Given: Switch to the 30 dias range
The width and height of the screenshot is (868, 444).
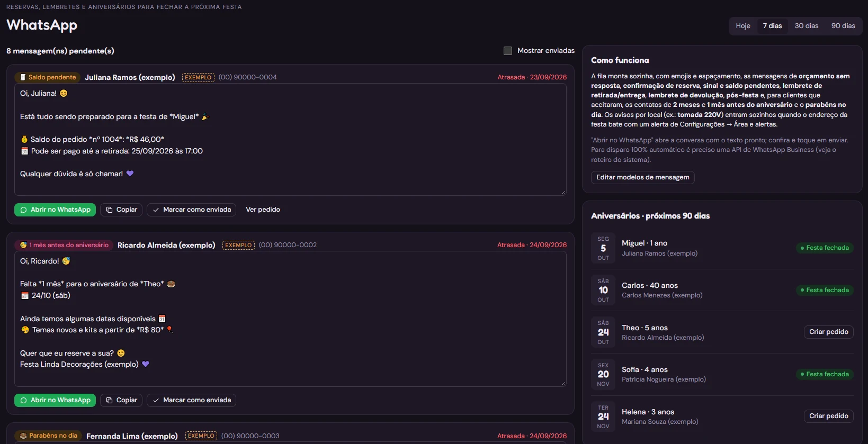Looking at the screenshot, I should pos(806,26).
